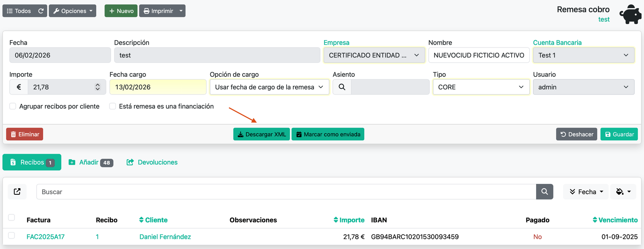Open the Usuario admin dropdown
644x249 pixels.
[584, 87]
